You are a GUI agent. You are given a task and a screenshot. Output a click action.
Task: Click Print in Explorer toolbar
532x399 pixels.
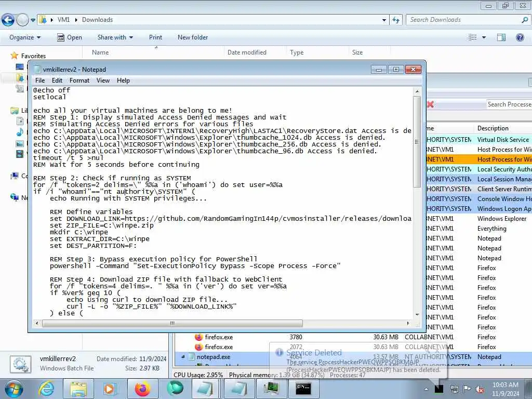tap(155, 37)
